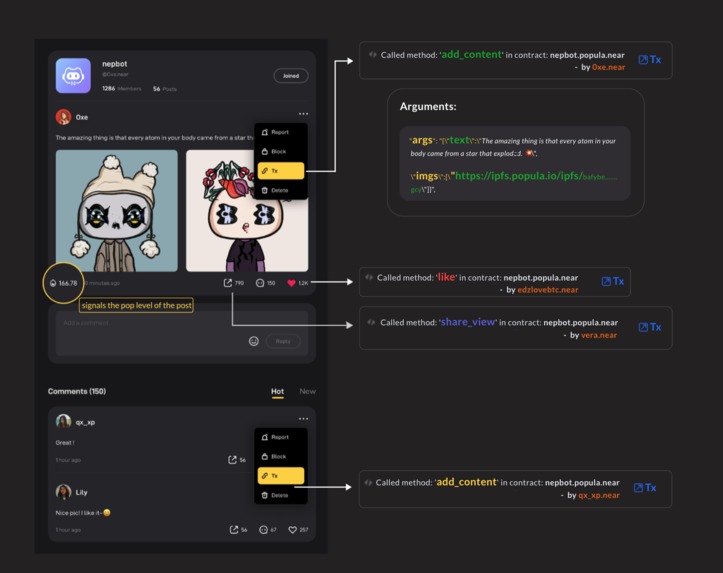Viewport: 723px width, 573px height.
Task: Click comment icon with 150 count
Action: (x=265, y=283)
